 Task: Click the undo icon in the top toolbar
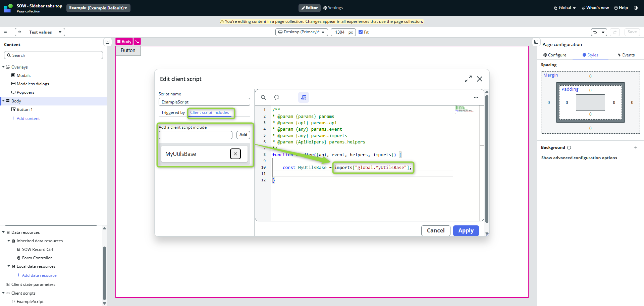pos(595,32)
